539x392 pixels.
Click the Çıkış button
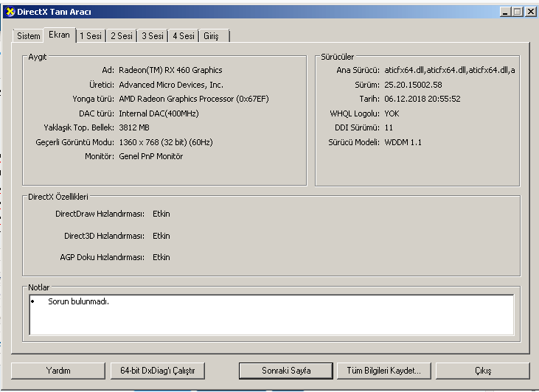pos(483,371)
